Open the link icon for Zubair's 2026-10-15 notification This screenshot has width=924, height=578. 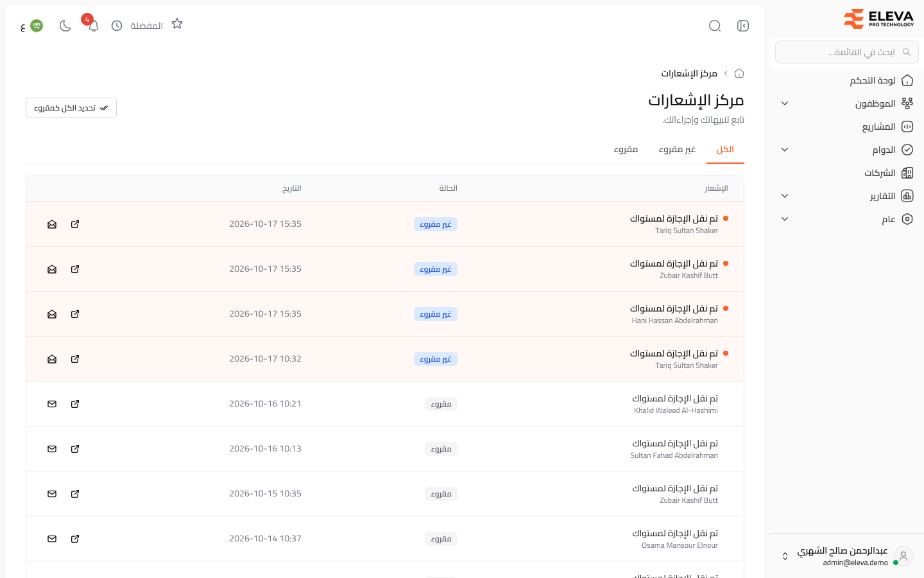pyautogui.click(x=75, y=494)
